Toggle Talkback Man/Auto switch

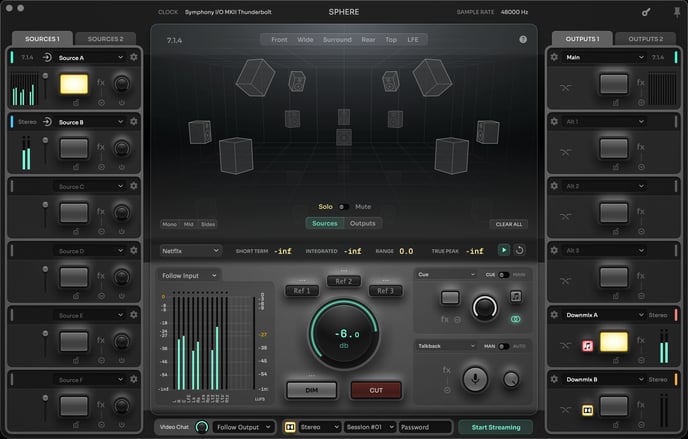coord(504,346)
